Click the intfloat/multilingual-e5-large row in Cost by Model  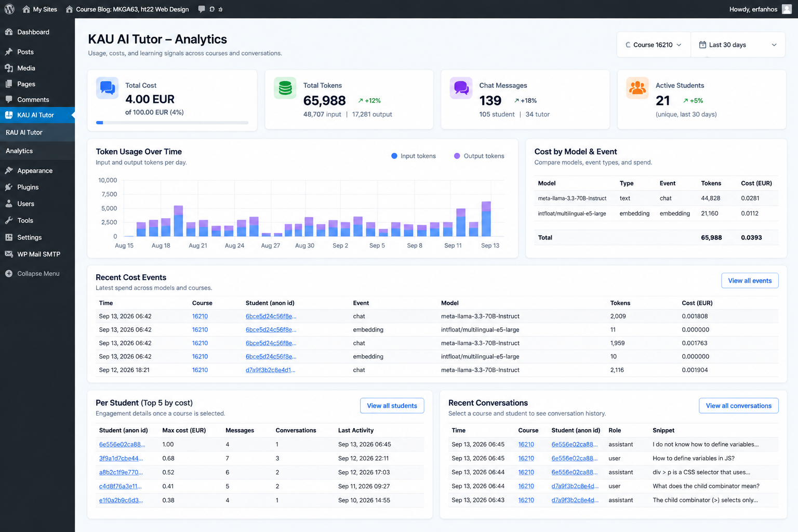coord(657,214)
